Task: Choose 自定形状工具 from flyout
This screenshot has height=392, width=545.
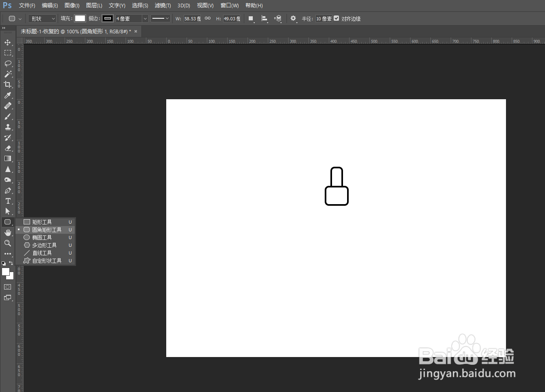Action: click(46, 261)
